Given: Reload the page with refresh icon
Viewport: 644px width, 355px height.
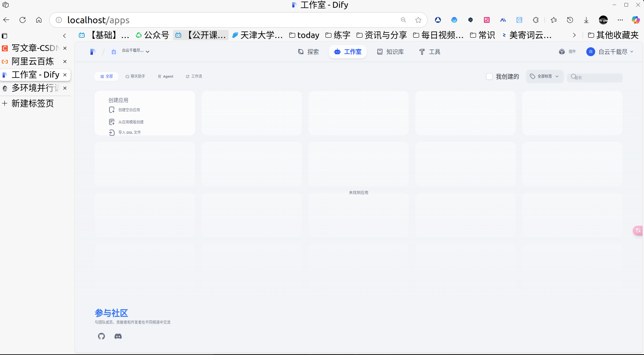Looking at the screenshot, I should [x=23, y=20].
